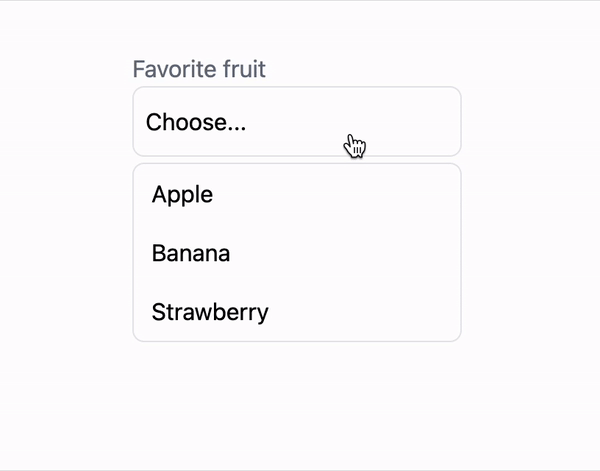Set favorite fruit to Banana
Viewport: 600px width, 471px height.
297,253
